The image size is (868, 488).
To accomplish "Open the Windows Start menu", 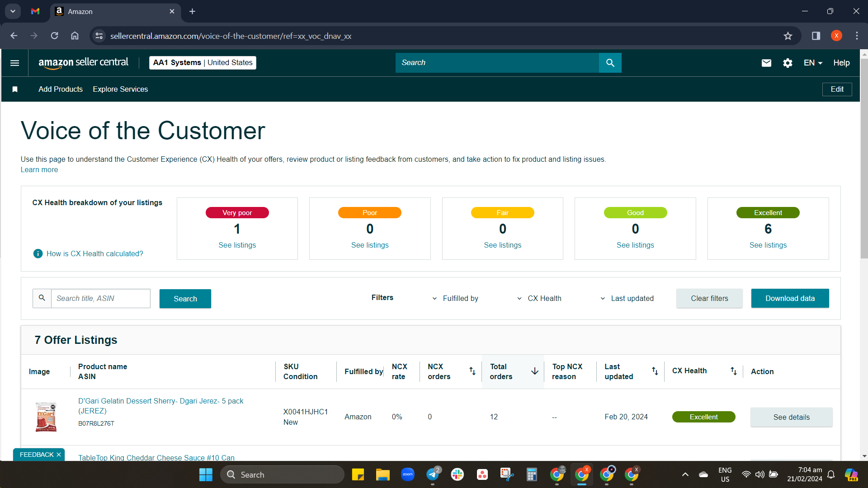I will (206, 474).
